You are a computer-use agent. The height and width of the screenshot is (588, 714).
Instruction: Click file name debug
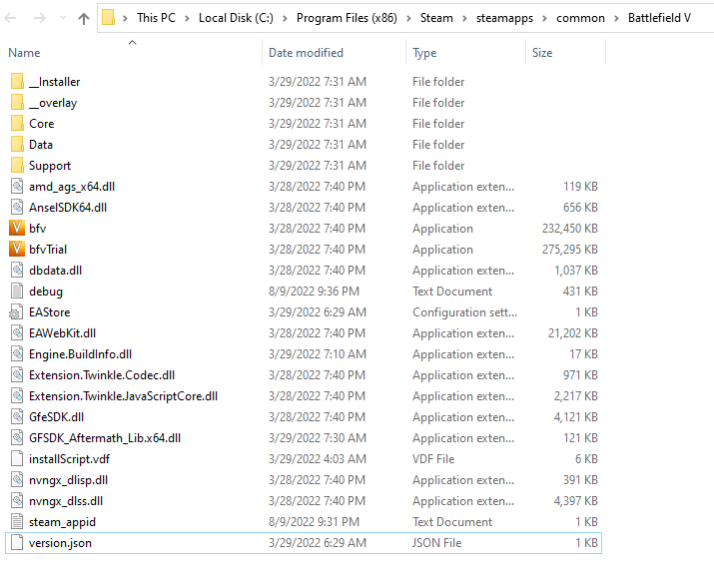pyautogui.click(x=46, y=292)
